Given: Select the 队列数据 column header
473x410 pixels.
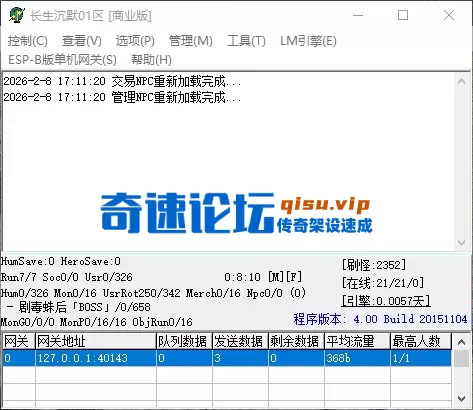Looking at the screenshot, I should [184, 341].
